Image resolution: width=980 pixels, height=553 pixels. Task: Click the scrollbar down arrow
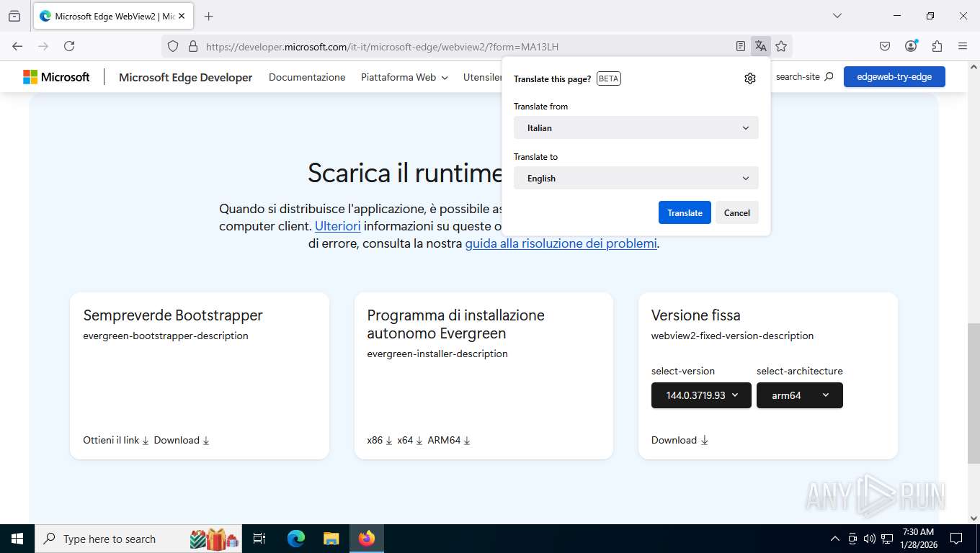point(973,518)
